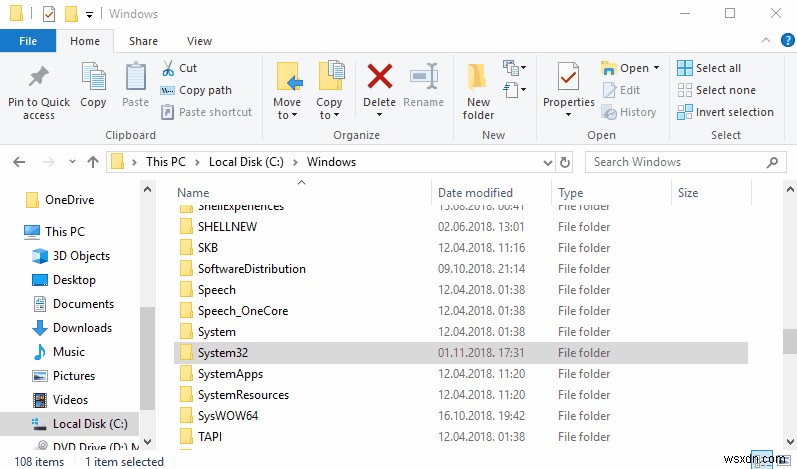Click the Pin to Quick access icon
Viewport: 797px width, 469px height.
pyautogui.click(x=39, y=77)
